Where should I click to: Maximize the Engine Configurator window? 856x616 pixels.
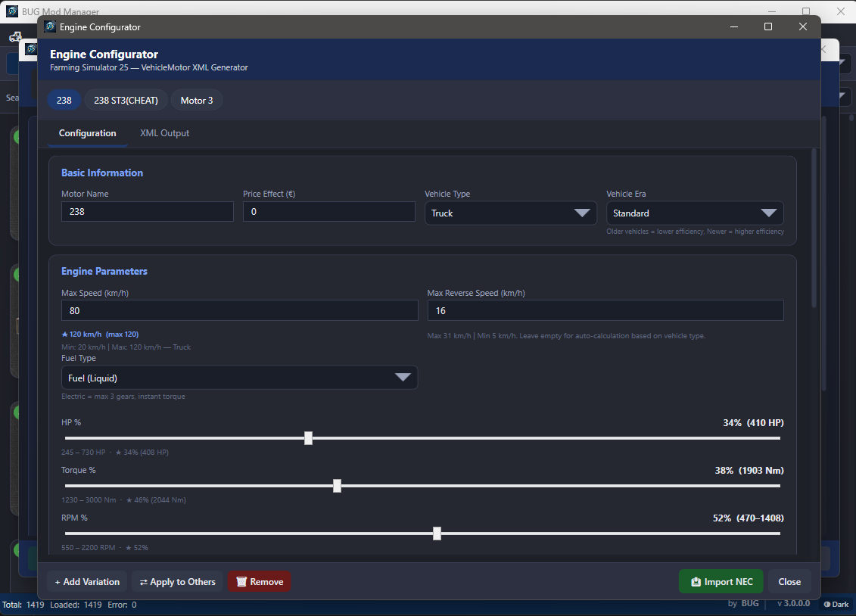click(768, 26)
